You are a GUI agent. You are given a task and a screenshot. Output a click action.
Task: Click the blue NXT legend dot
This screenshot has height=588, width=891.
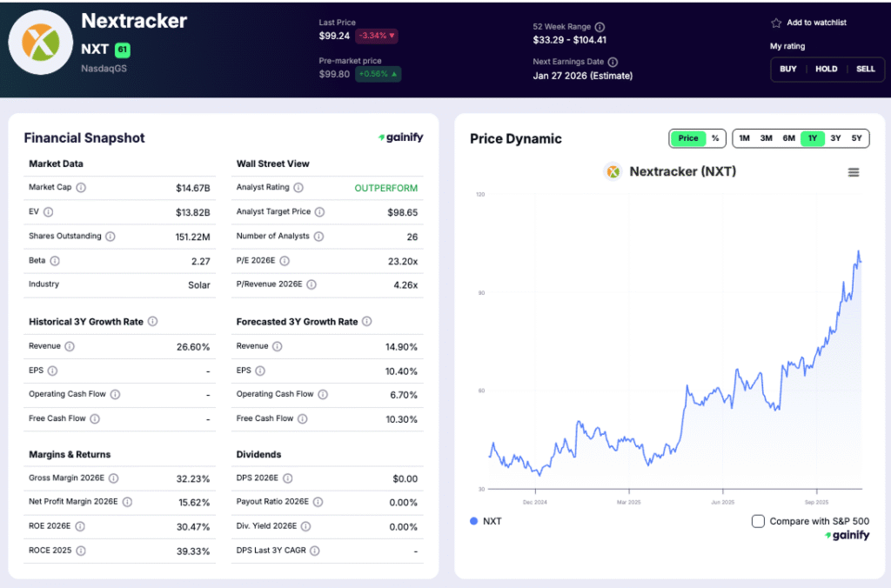(x=474, y=521)
